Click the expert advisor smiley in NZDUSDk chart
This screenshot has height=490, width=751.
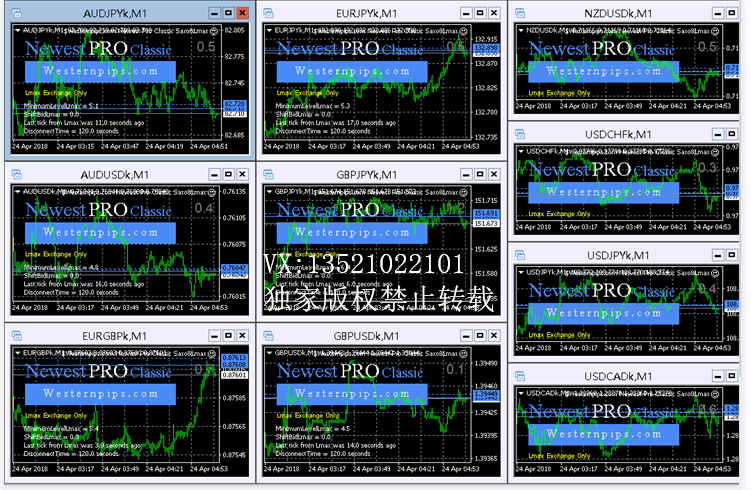click(x=715, y=31)
